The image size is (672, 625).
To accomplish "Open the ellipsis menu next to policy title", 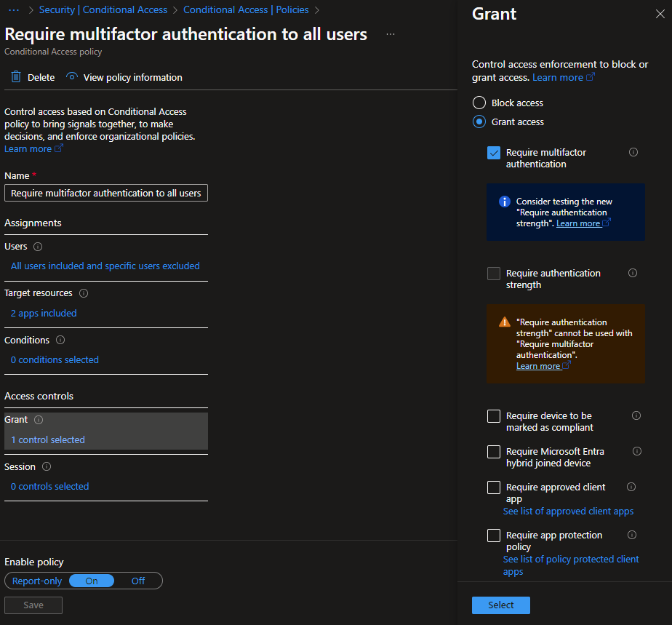I will pos(390,34).
